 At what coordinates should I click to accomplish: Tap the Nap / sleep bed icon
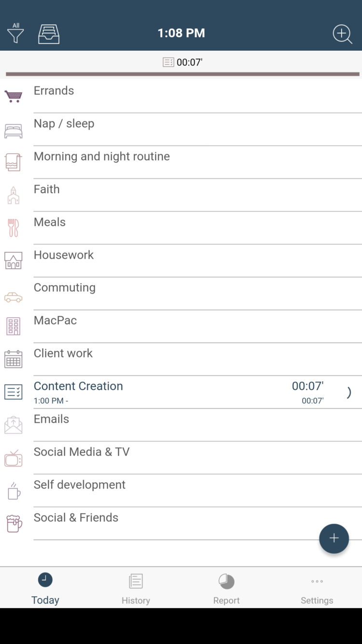(14, 131)
